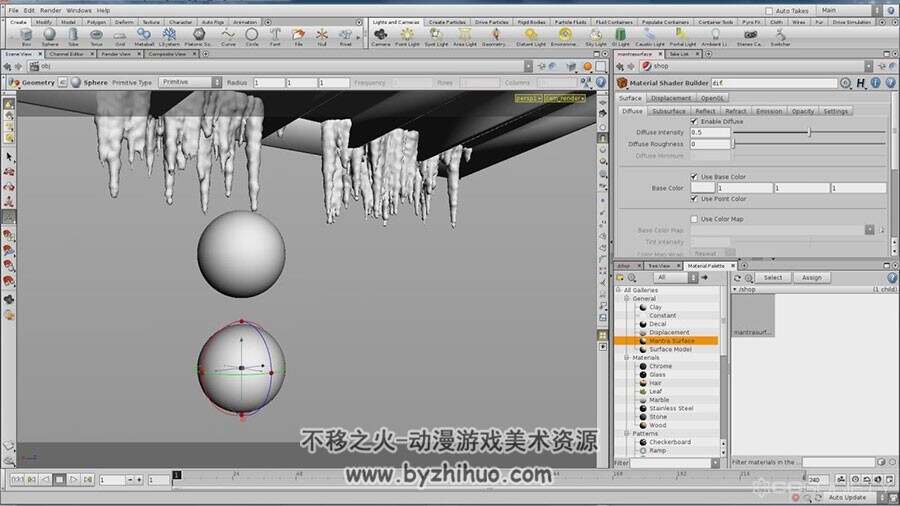Screen dimensions: 900x506
Task: Select the Platonic Solids shelf tool
Action: click(199, 37)
